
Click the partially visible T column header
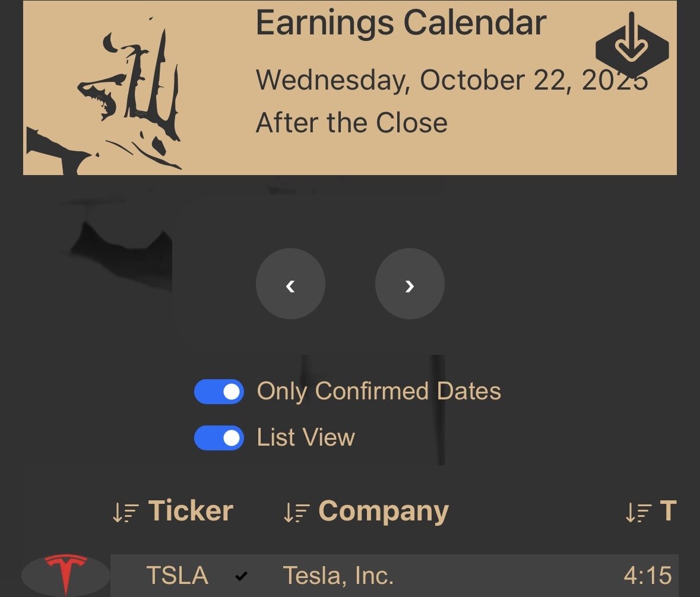[668, 511]
